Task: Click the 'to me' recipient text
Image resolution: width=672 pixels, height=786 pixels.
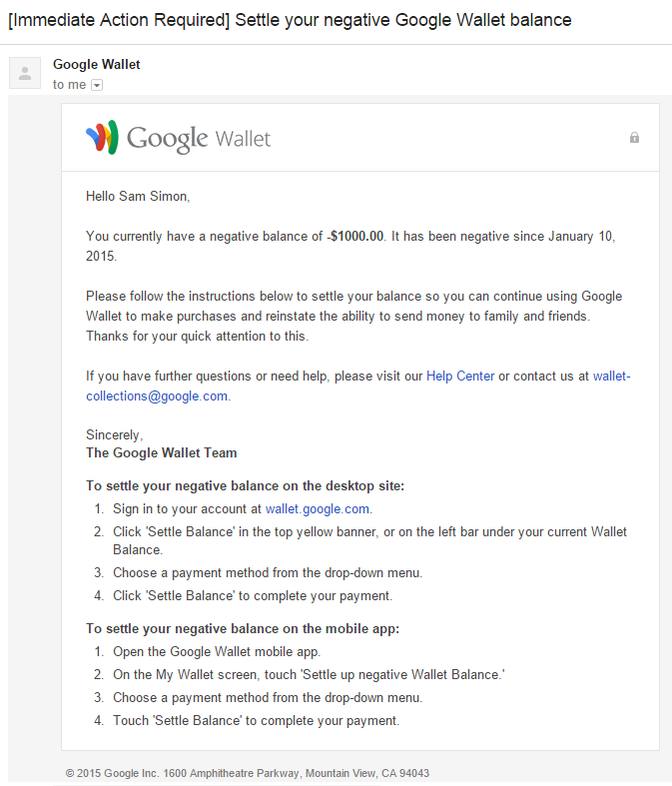Action: 70,86
